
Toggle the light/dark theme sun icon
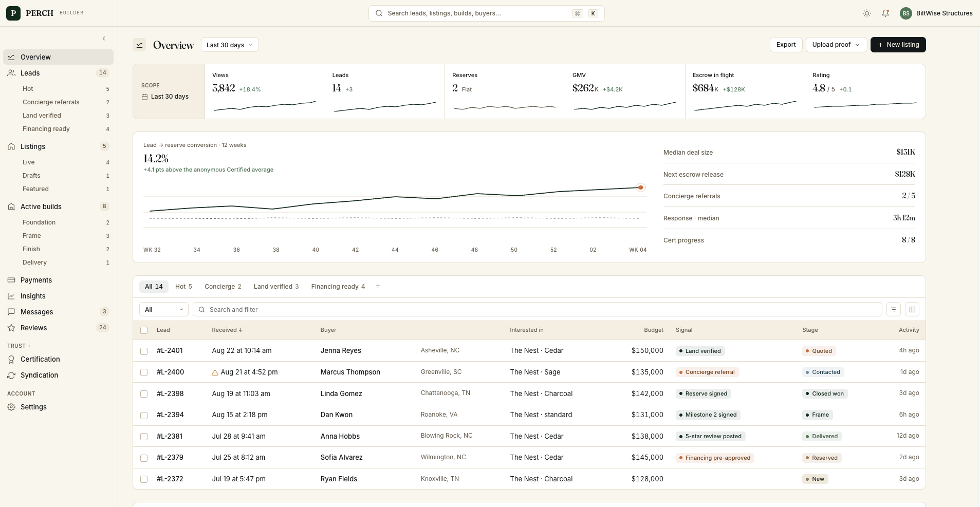pyautogui.click(x=867, y=13)
